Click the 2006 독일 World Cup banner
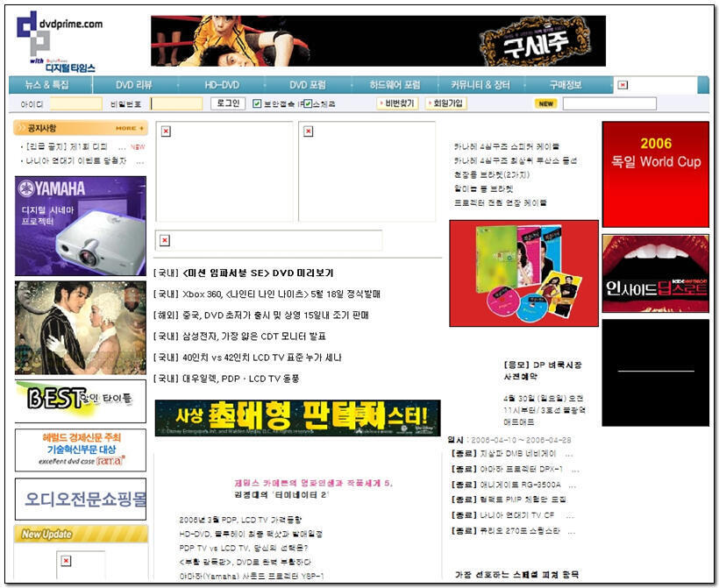The image size is (719, 588). click(655, 174)
